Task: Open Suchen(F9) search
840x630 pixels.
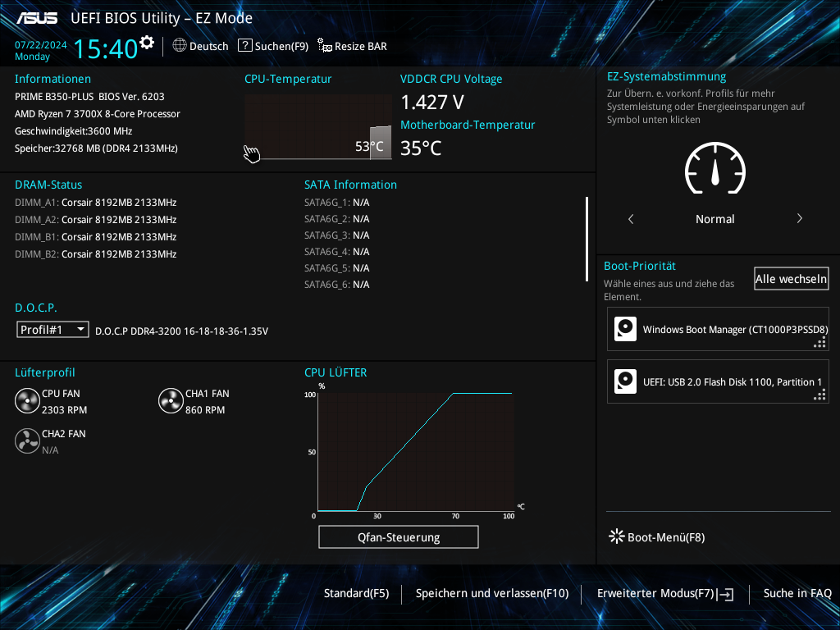Action: 282,46
